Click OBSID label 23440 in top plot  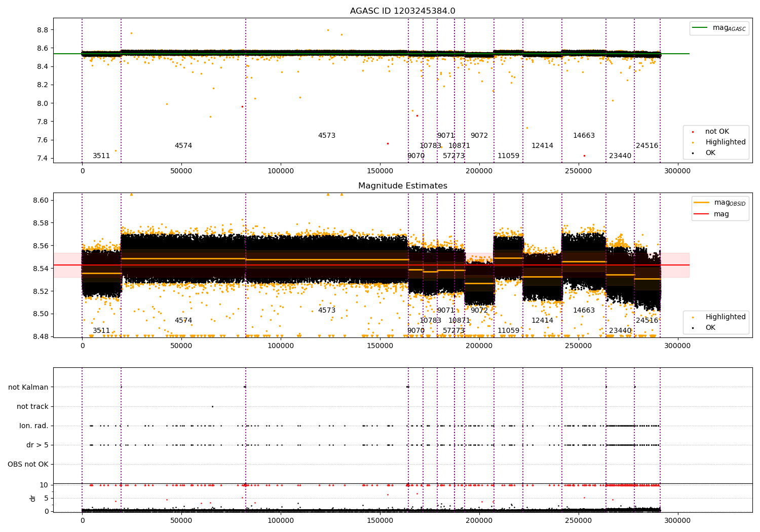point(621,156)
